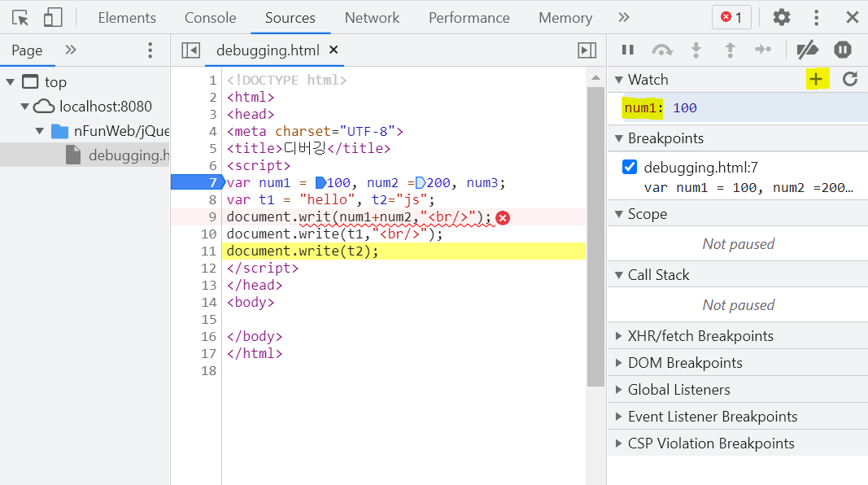
Task: Click code line var t1 = "hello"
Action: point(330,199)
